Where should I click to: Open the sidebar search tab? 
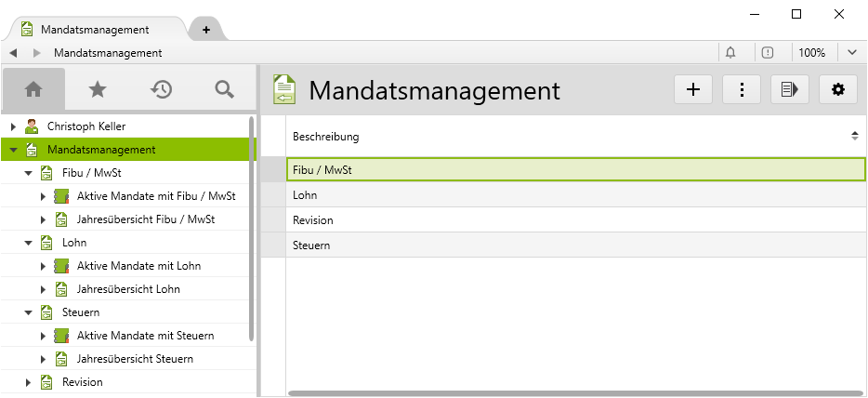[x=224, y=89]
